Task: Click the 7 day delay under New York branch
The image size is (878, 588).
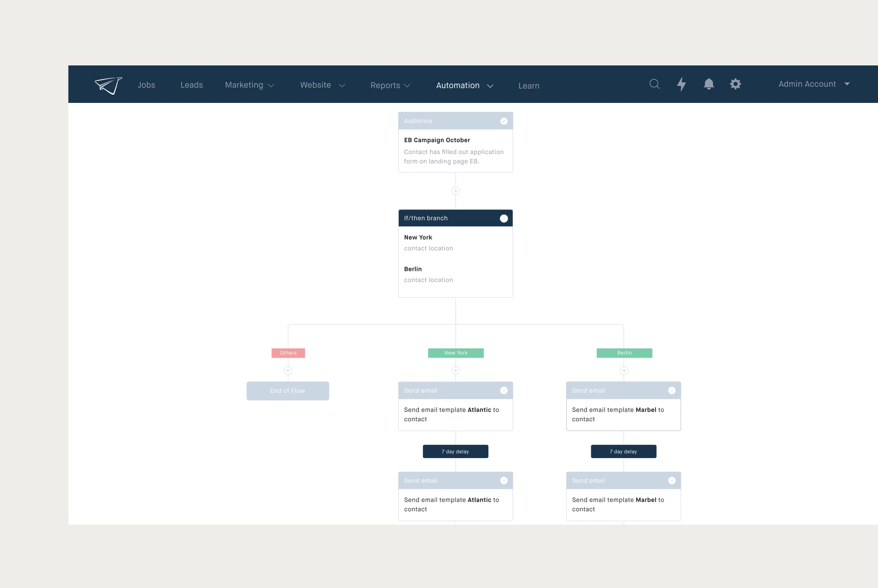Action: (x=455, y=451)
